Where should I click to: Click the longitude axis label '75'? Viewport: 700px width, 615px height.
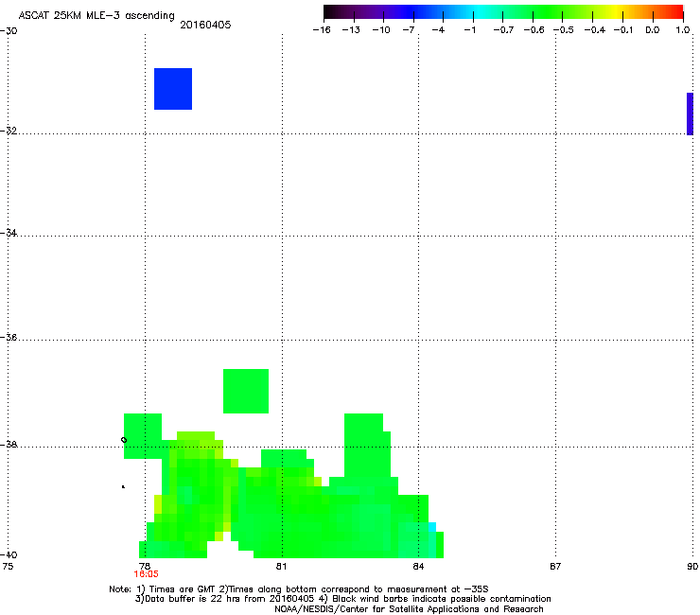coord(8,567)
